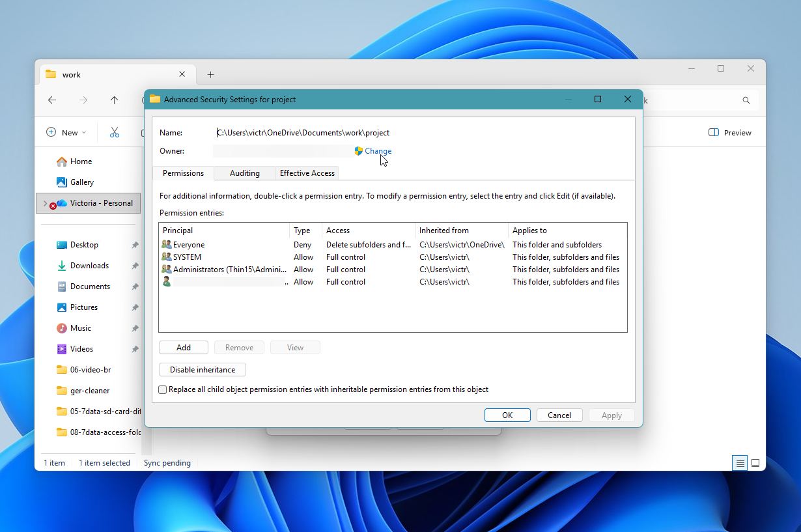Click the Cut scissors icon

(x=115, y=133)
